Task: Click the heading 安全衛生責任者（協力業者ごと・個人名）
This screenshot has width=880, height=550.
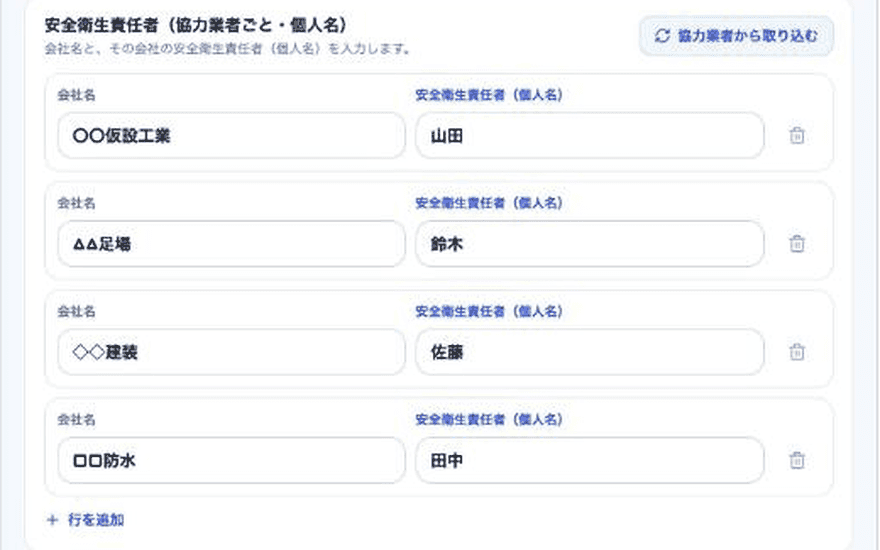Action: coord(196,25)
